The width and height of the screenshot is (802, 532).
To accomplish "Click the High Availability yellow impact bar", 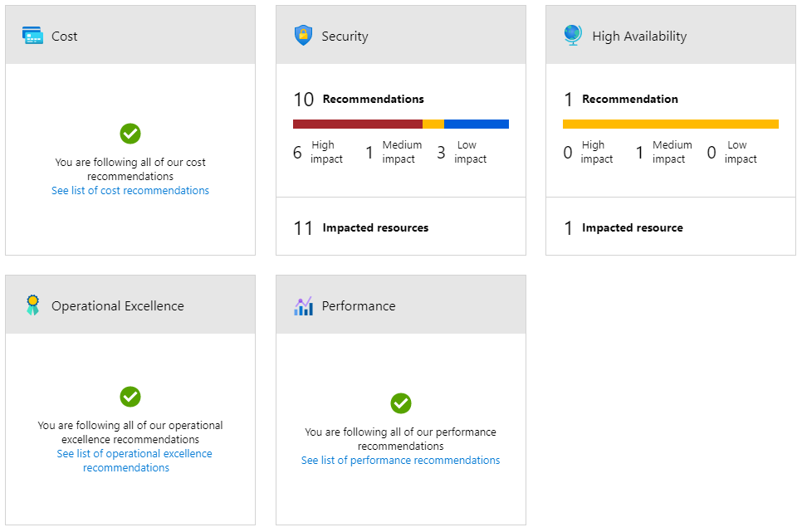I will point(671,124).
